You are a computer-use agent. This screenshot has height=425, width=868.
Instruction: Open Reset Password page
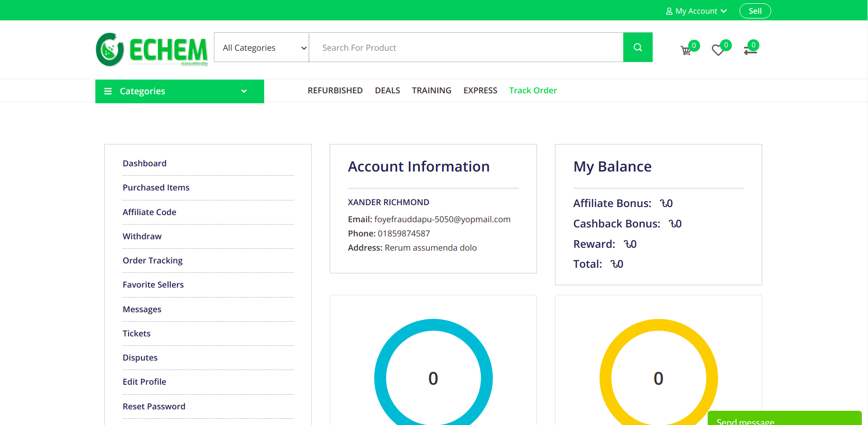[154, 407]
